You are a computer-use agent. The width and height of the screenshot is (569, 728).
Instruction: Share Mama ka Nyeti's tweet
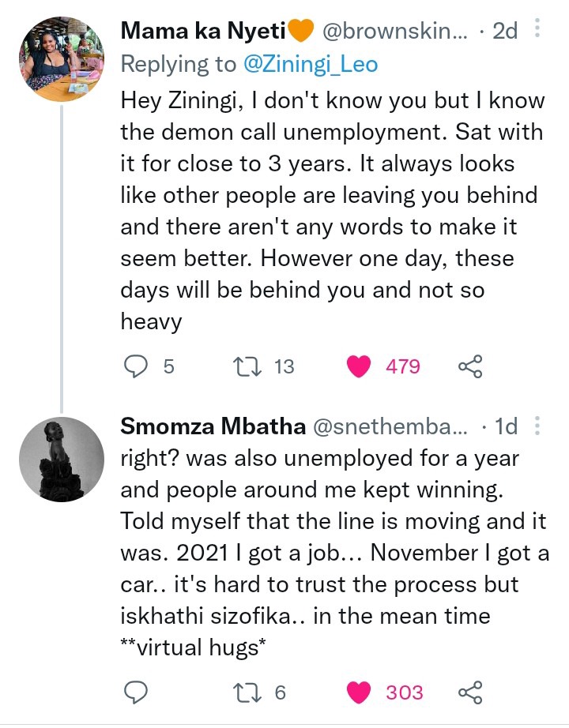coord(470,367)
